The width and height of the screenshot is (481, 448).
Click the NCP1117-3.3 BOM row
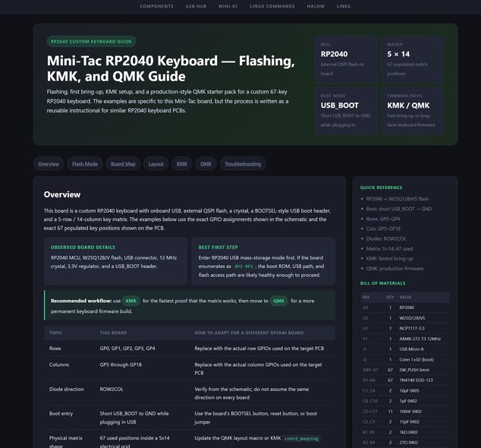pyautogui.click(x=405, y=328)
